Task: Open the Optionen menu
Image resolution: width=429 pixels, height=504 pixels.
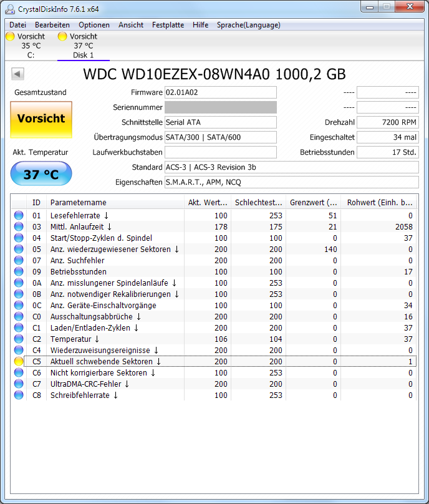Action: click(x=94, y=25)
